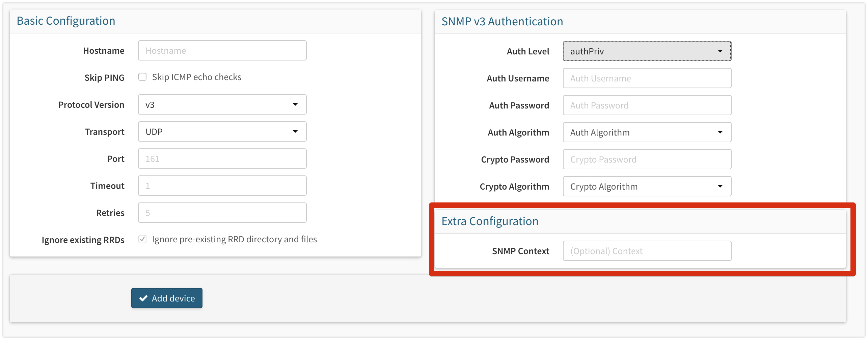The width and height of the screenshot is (868, 340).
Task: Click the checkmark icon on Add device
Action: pyautogui.click(x=143, y=298)
